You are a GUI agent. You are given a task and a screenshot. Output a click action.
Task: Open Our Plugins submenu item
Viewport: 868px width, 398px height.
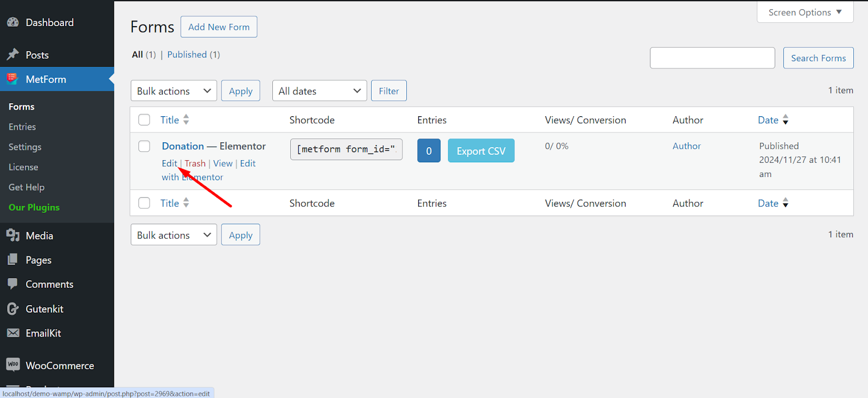click(x=34, y=207)
